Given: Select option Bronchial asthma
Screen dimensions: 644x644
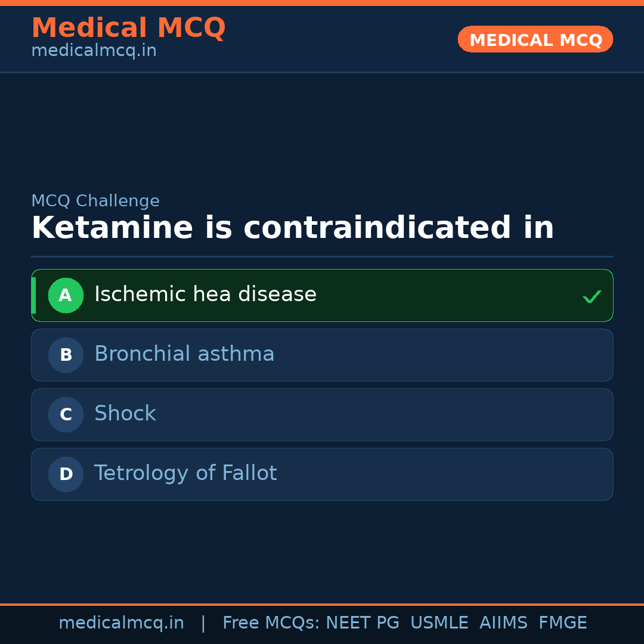Looking at the screenshot, I should click(x=322, y=355).
